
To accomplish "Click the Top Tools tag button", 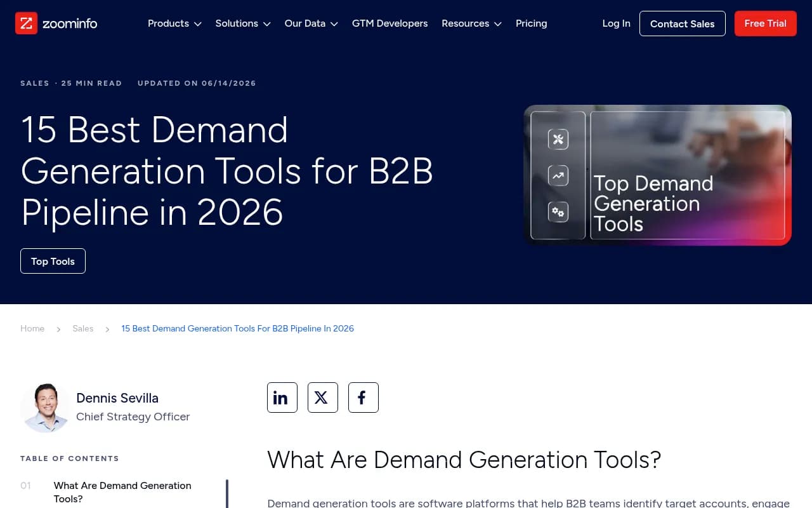I will tap(53, 261).
